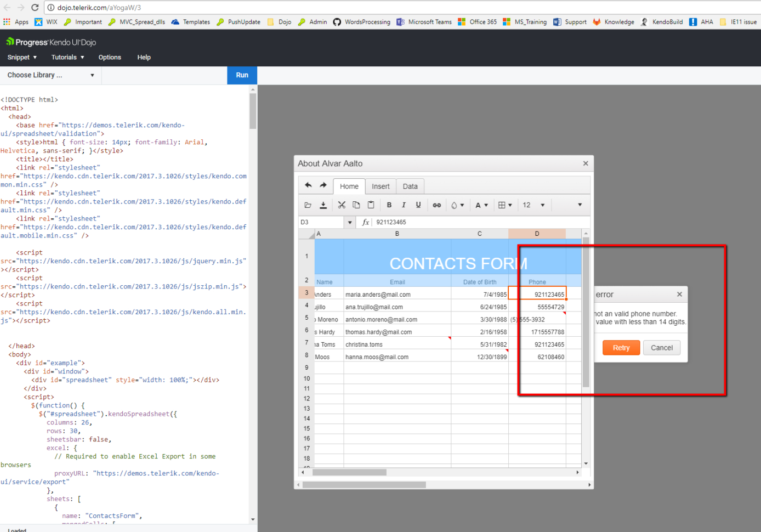Cut selection with the scissors icon
Image resolution: width=761 pixels, height=532 pixels.
click(342, 205)
